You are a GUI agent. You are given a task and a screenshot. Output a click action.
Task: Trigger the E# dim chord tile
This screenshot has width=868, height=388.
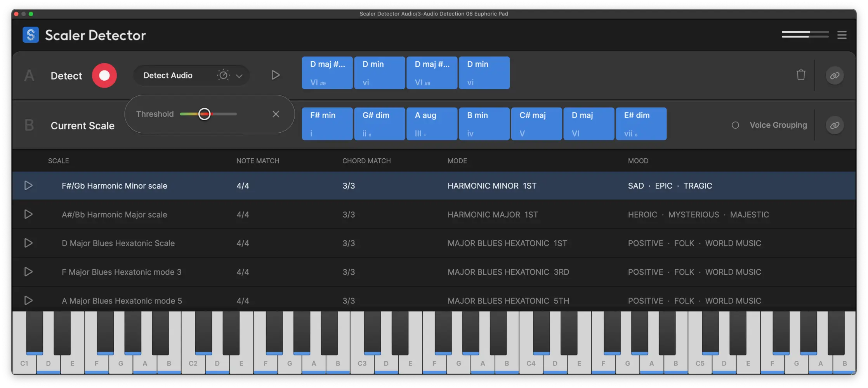click(x=641, y=123)
